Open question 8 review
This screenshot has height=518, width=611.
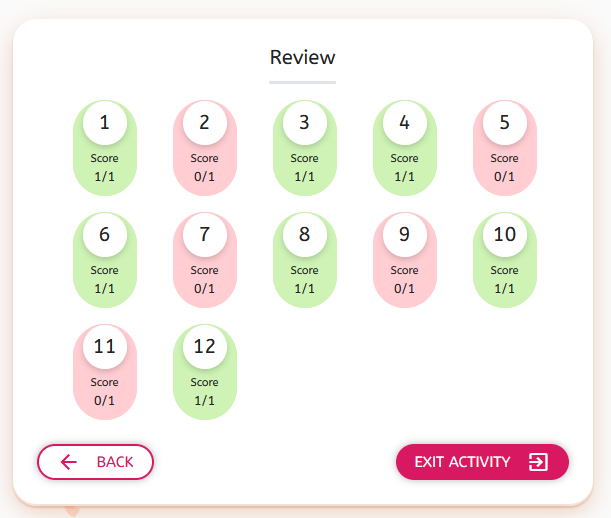[x=305, y=262]
